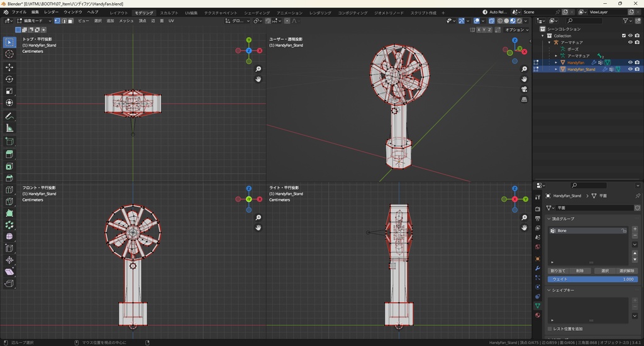Open the Material properties tab icon

point(538,315)
